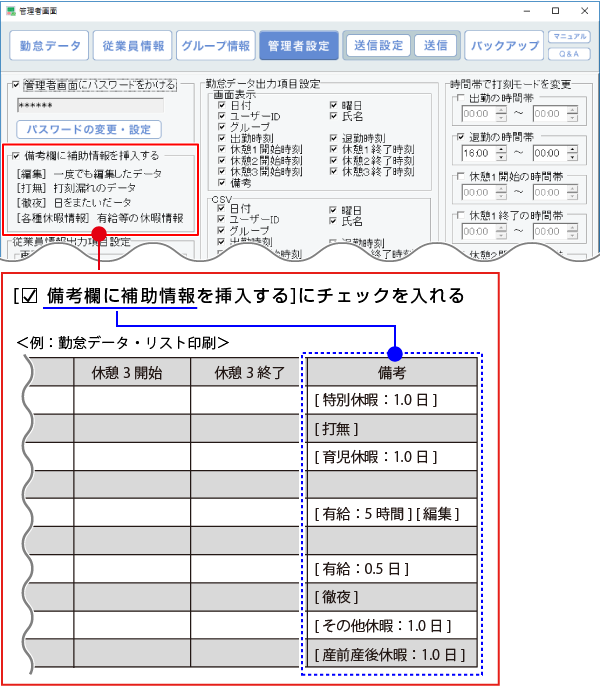This screenshot has width=600, height=686.
Task: Increase 休憩1開始 end time spinner
Action: pos(572,189)
